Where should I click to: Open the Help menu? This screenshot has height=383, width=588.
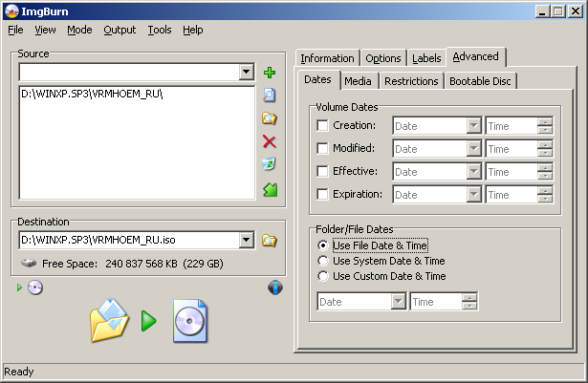pyautogui.click(x=193, y=30)
